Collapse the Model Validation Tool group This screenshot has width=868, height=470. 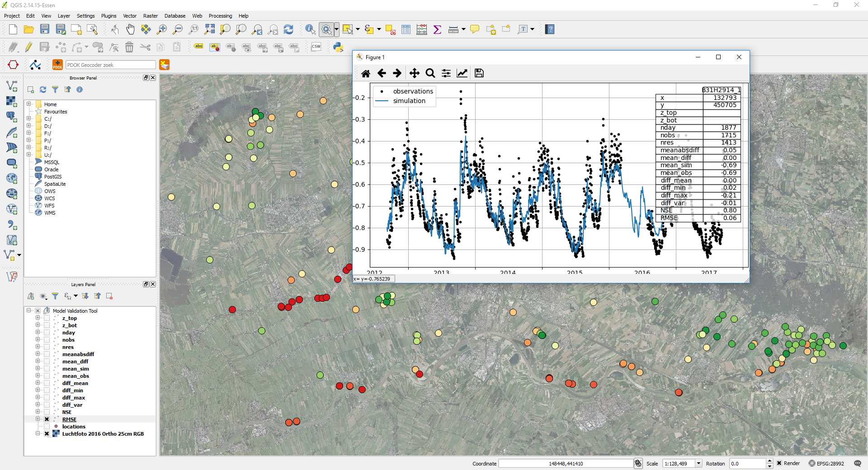click(29, 310)
